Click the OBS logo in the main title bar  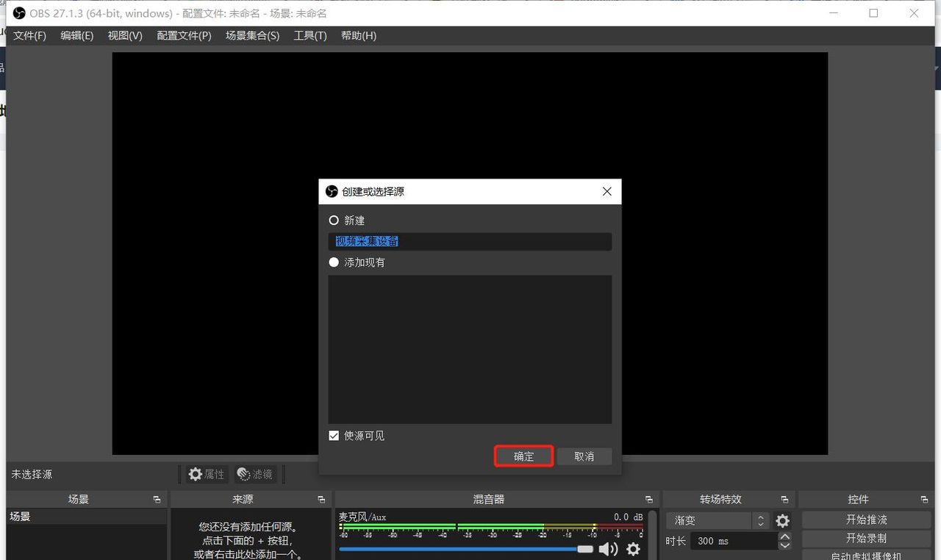(19, 13)
